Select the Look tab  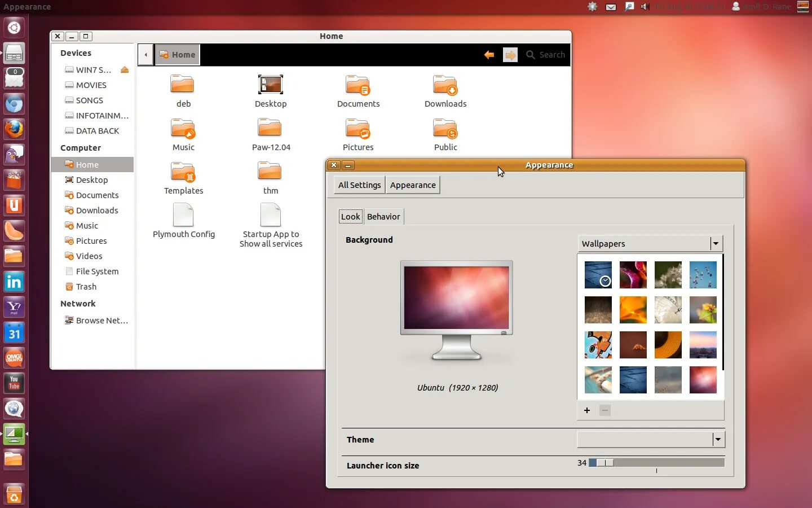click(350, 217)
